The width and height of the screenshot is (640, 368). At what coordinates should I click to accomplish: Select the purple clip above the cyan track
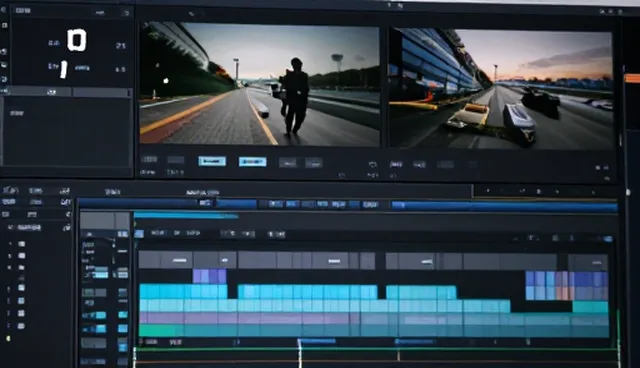pyautogui.click(x=209, y=276)
